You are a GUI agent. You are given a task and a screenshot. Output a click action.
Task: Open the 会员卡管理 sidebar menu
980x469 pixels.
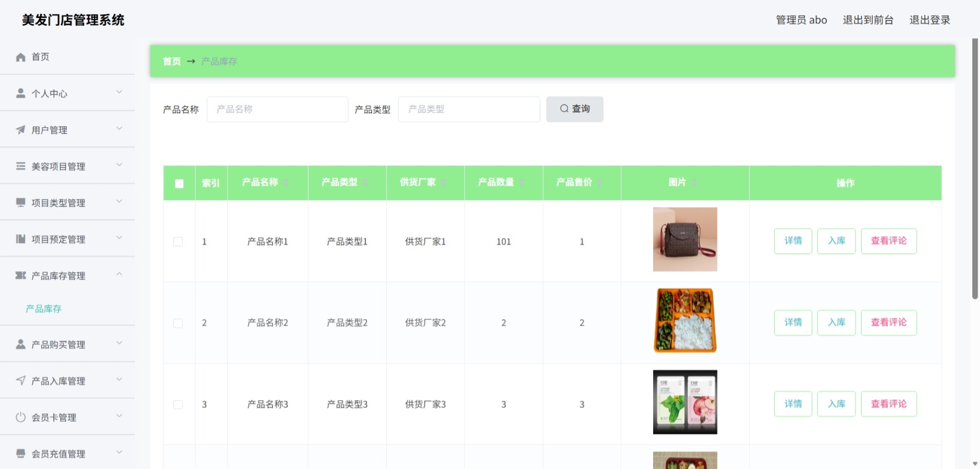coord(67,417)
